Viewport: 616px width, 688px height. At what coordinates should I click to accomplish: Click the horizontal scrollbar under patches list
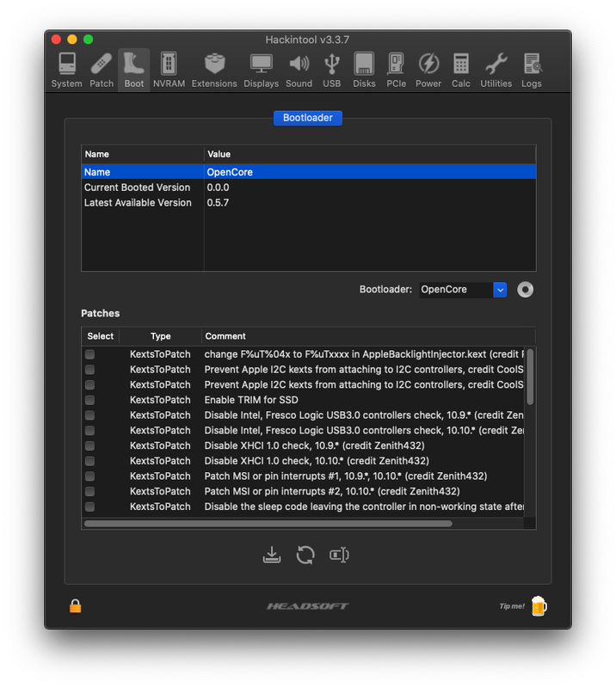(x=268, y=524)
